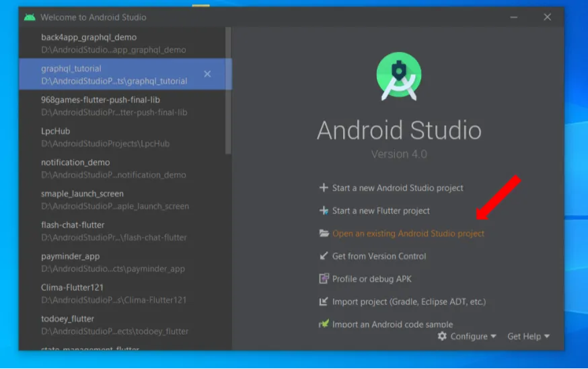The height and width of the screenshot is (369, 588).
Task: Remove graphql_tutorial from recent projects with the X
Action: (207, 74)
